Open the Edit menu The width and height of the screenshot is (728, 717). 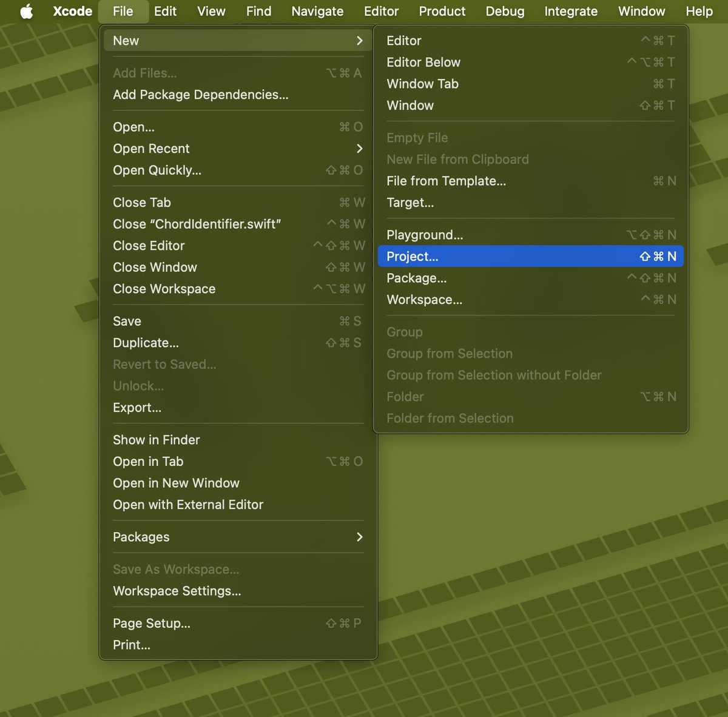coord(165,12)
